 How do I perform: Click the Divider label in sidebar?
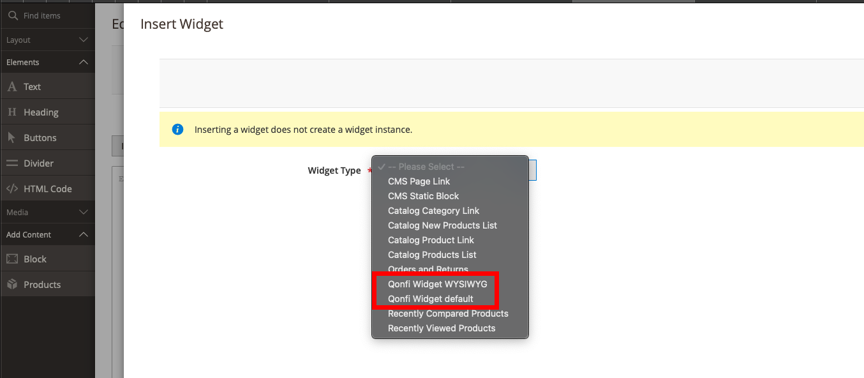pyautogui.click(x=39, y=164)
